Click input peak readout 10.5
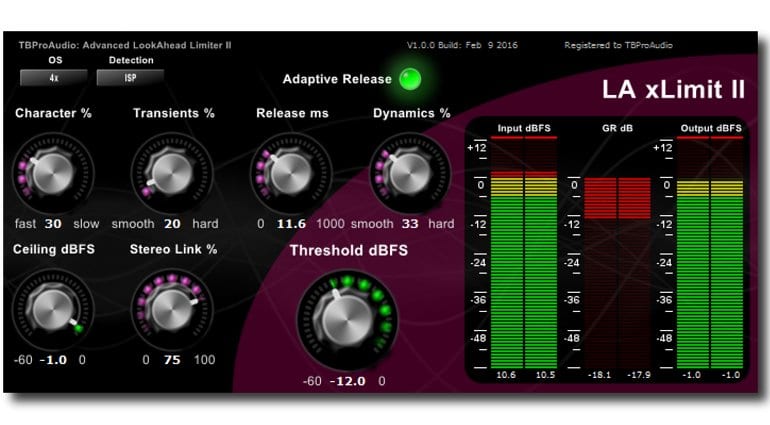This screenshot has width=770, height=425. coord(545,375)
